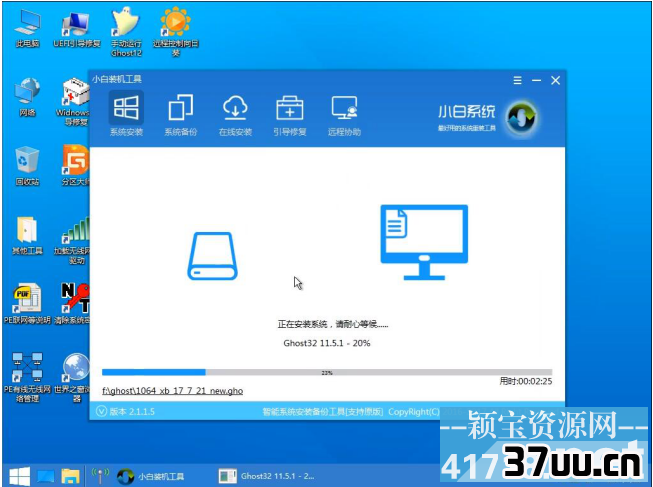
Task: Open PE有线无线网络管理 shortcut
Action: [27, 377]
